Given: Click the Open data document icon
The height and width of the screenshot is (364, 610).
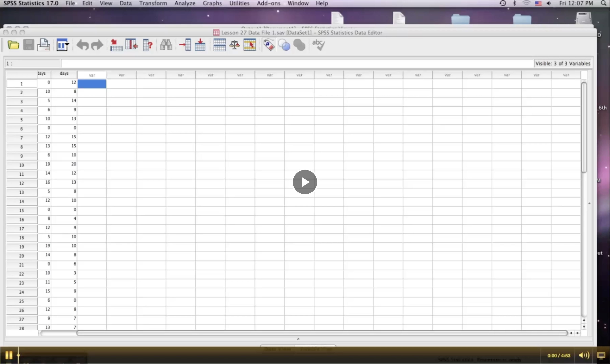Looking at the screenshot, I should click(x=13, y=45).
